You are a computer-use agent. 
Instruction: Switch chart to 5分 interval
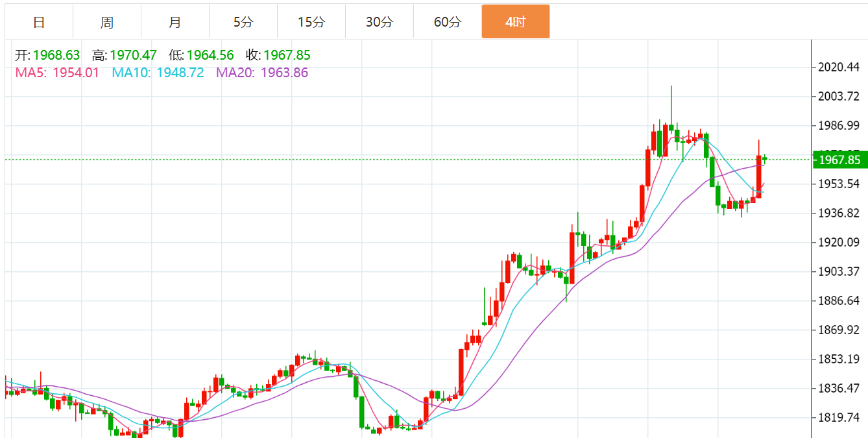(x=243, y=22)
